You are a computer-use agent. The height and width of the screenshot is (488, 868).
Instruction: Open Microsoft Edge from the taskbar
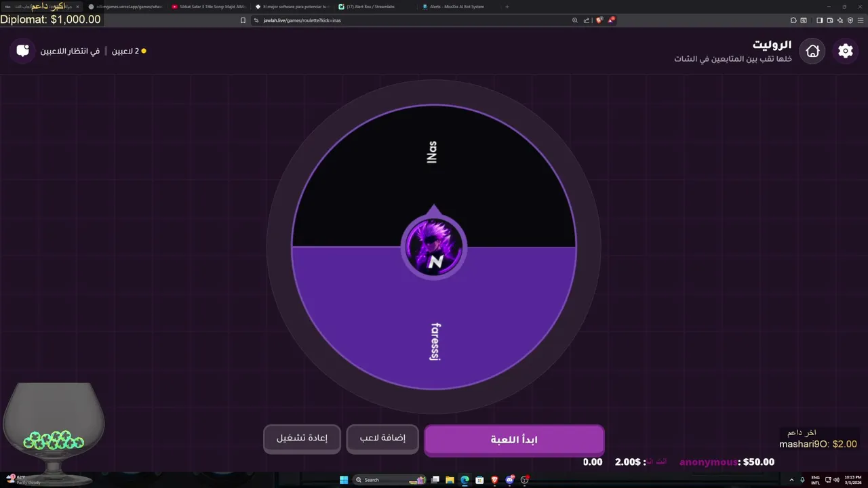coord(465,480)
